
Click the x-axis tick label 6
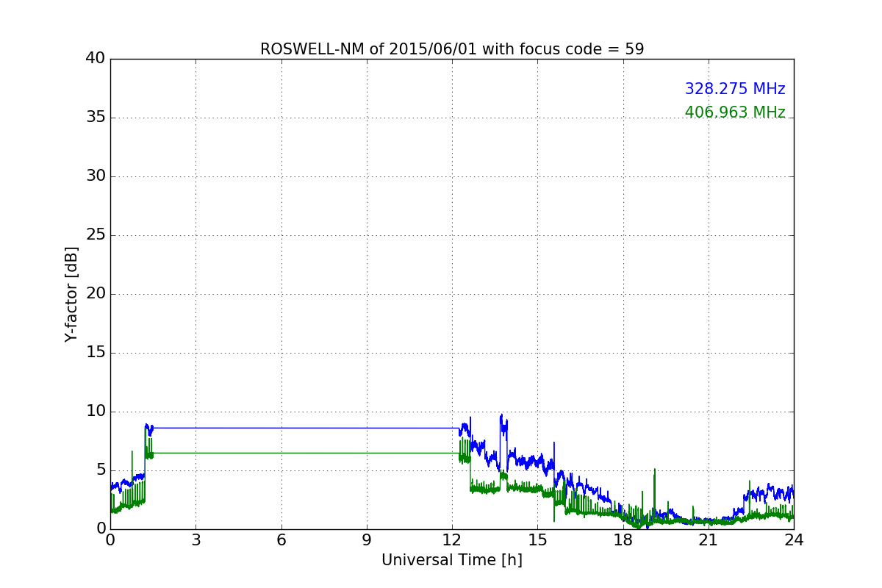[282, 539]
